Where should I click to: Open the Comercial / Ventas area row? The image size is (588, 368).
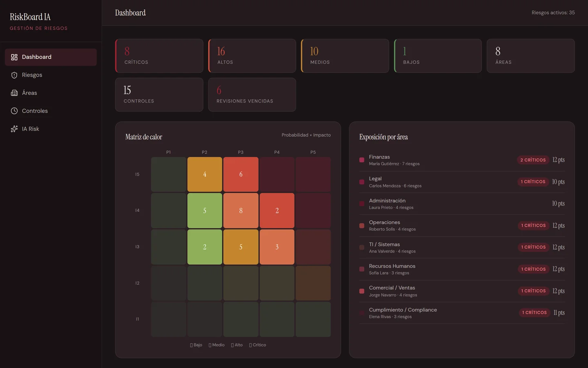click(x=462, y=291)
